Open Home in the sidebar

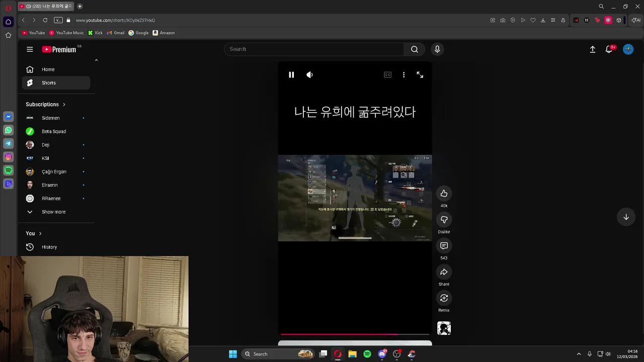point(56,69)
